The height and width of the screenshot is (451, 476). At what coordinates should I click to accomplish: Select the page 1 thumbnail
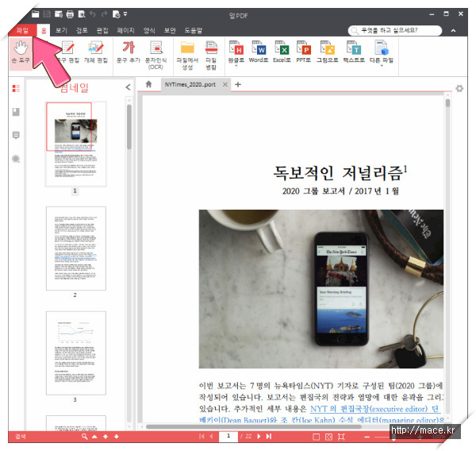click(76, 144)
